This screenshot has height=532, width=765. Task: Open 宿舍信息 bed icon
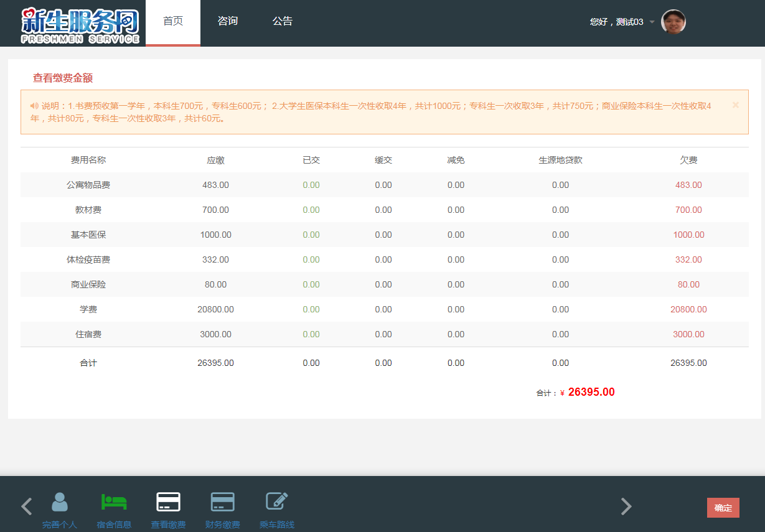pyautogui.click(x=114, y=502)
